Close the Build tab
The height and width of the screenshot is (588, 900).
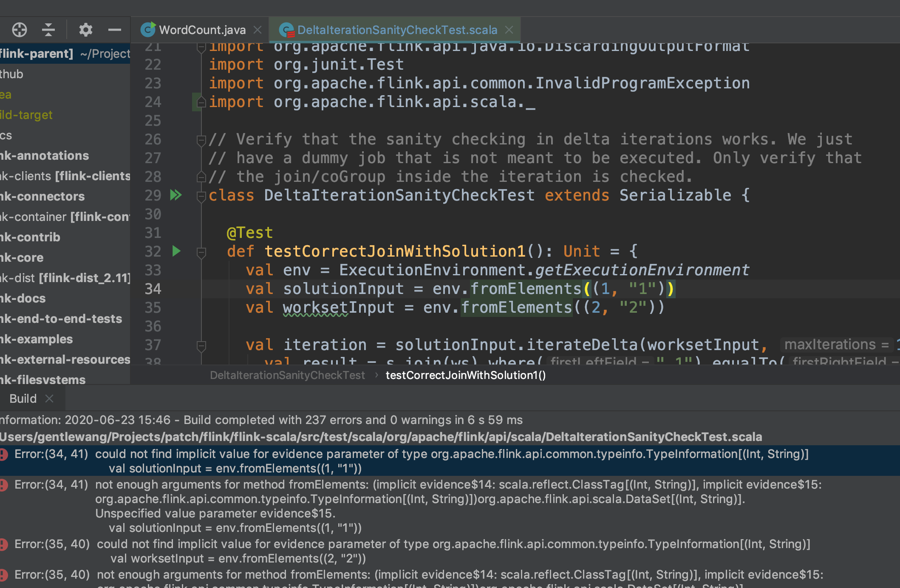49,399
